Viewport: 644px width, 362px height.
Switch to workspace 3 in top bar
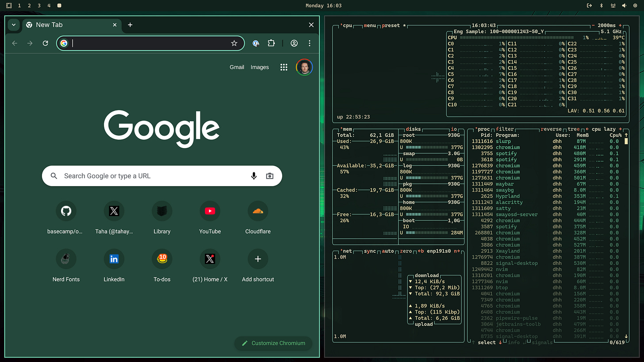pyautogui.click(x=39, y=5)
